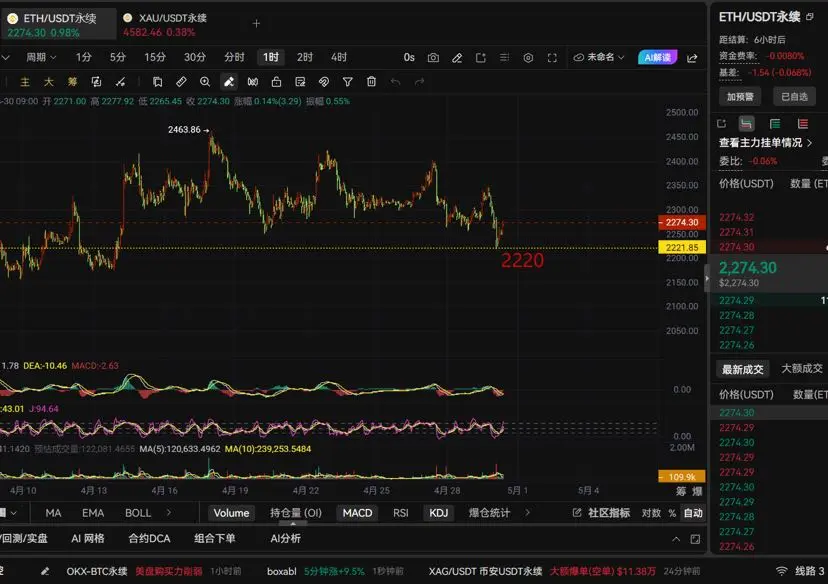Open the AI 网格 tab
Screen dimensions: 828x584
88,539
